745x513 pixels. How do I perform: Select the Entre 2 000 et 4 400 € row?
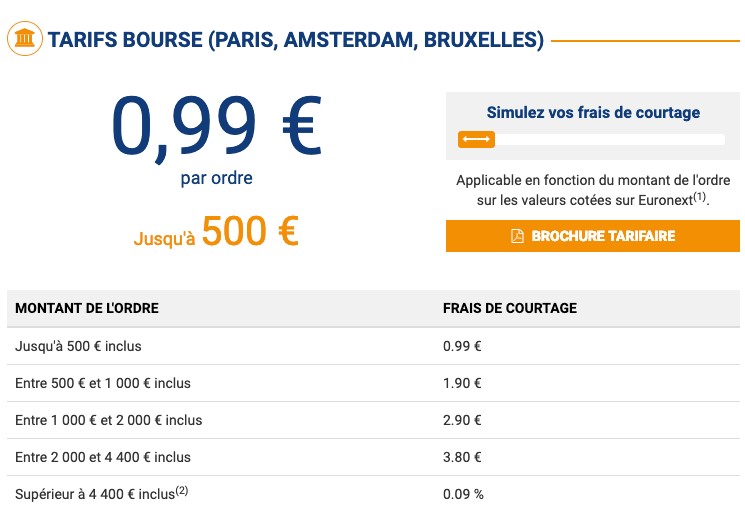pos(373,457)
